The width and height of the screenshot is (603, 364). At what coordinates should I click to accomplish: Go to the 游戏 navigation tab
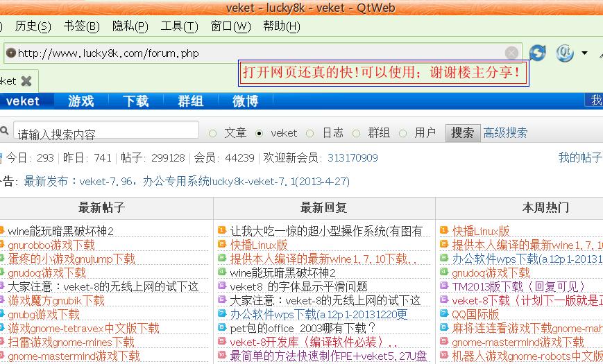pos(81,101)
